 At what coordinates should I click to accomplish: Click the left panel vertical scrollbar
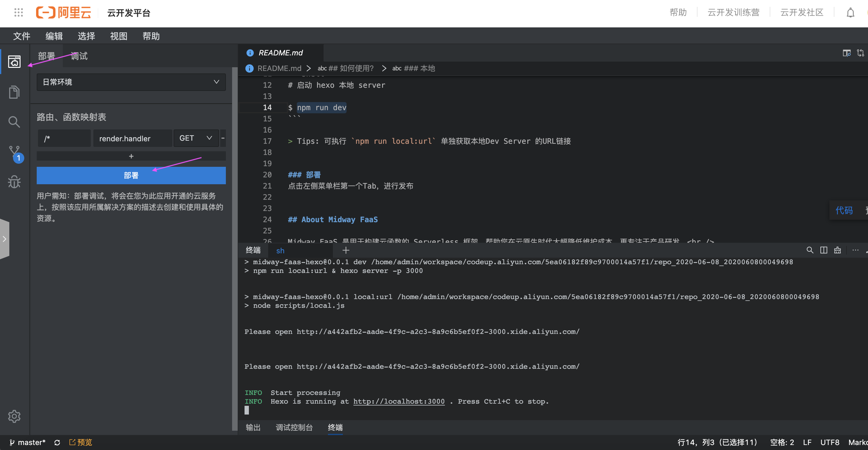(235, 249)
